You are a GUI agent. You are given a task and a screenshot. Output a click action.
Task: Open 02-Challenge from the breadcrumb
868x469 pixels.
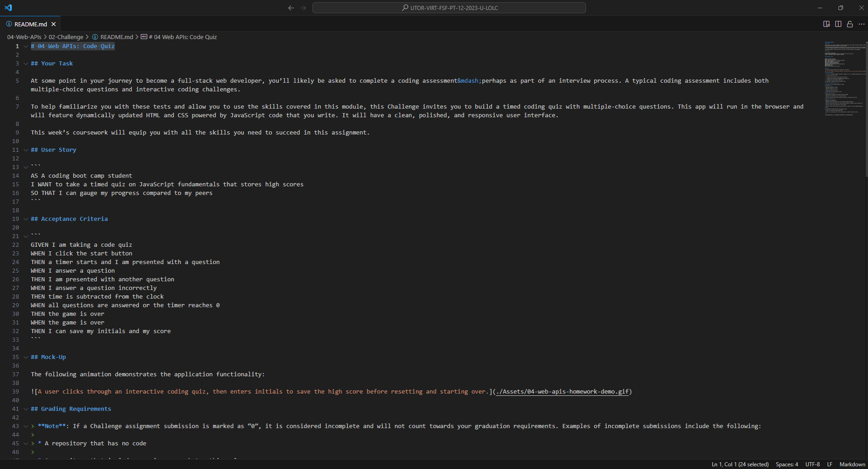[66, 37]
